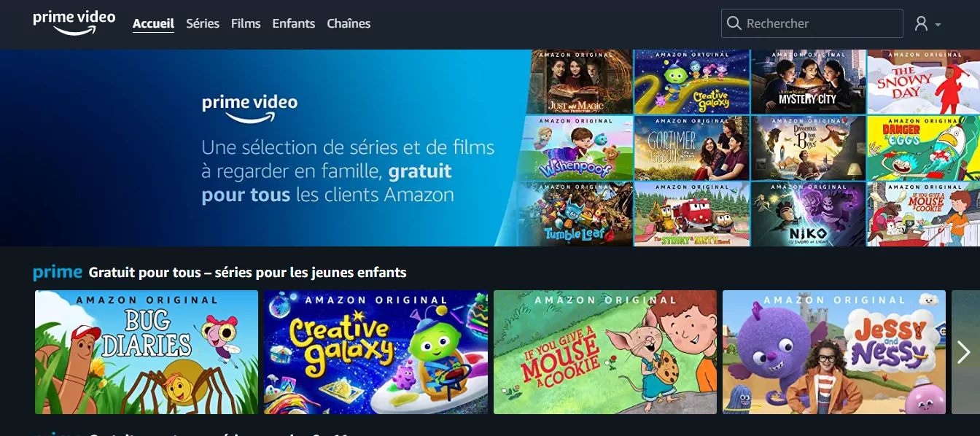Open If You Give a Mouse a Cookie card

[x=605, y=352]
